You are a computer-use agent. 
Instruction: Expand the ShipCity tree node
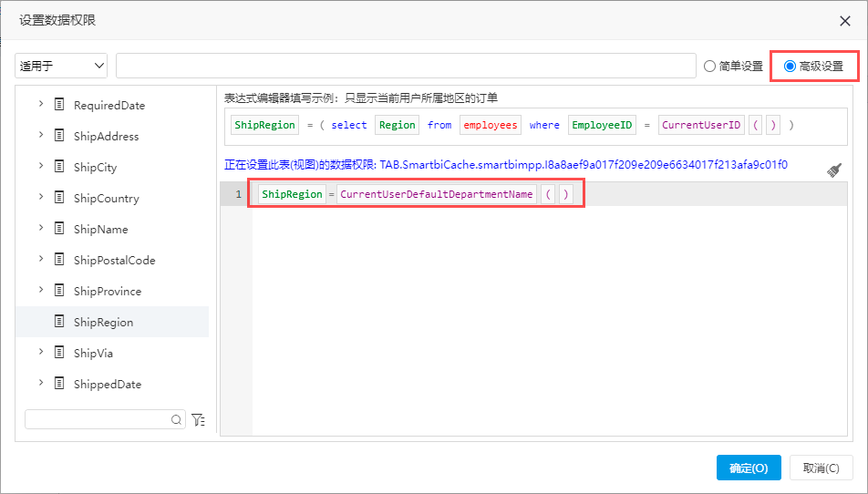click(41, 165)
